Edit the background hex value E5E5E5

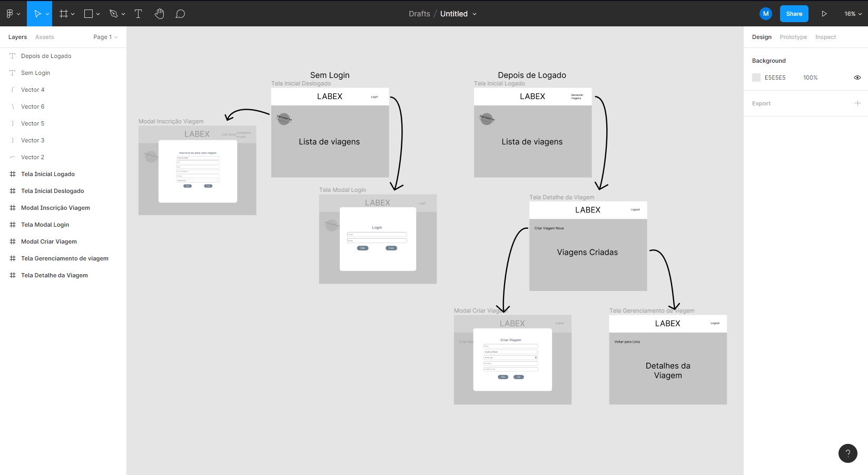(x=775, y=77)
